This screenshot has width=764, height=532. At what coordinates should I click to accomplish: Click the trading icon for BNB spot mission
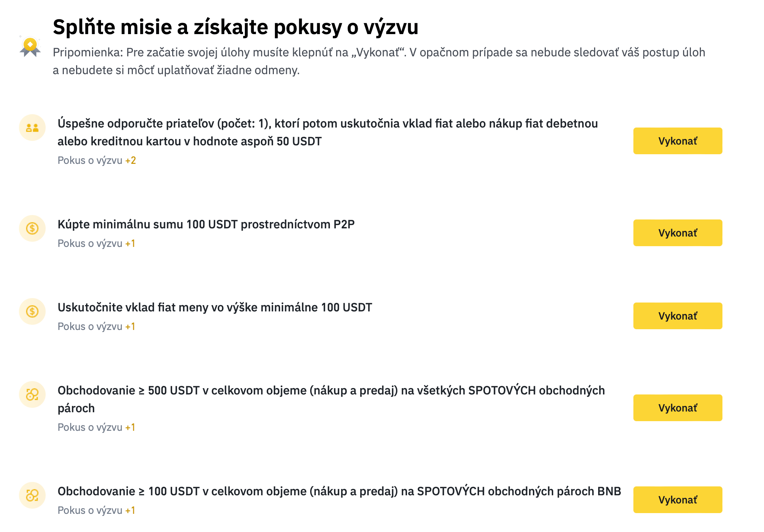pyautogui.click(x=32, y=495)
